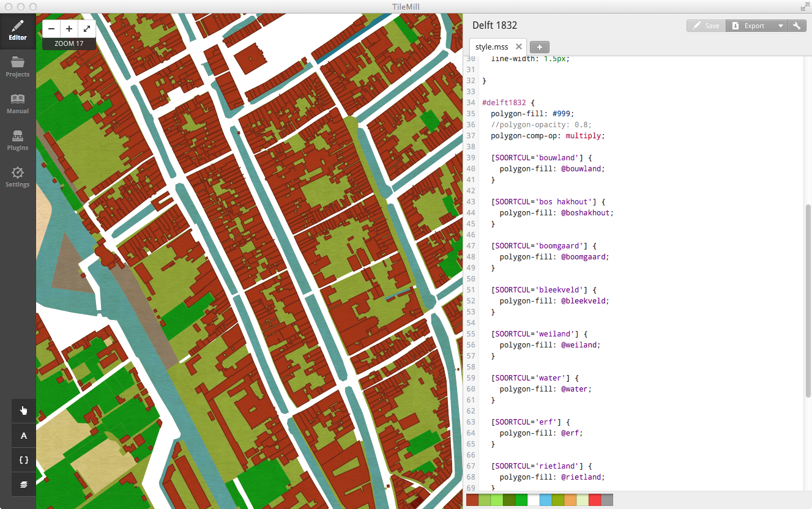The image size is (812, 509).
Task: Zoom in the map with plus button
Action: coord(69,29)
